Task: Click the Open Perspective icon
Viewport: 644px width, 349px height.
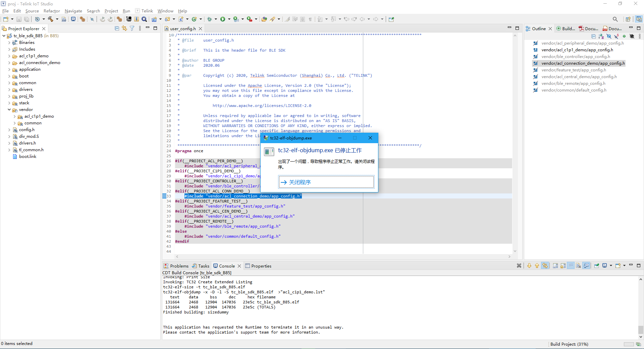Action: tap(628, 19)
